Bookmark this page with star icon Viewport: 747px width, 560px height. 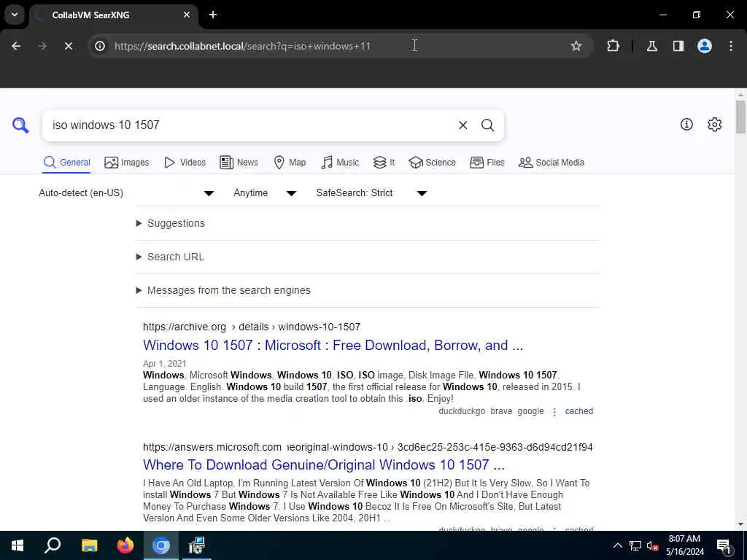point(576,46)
